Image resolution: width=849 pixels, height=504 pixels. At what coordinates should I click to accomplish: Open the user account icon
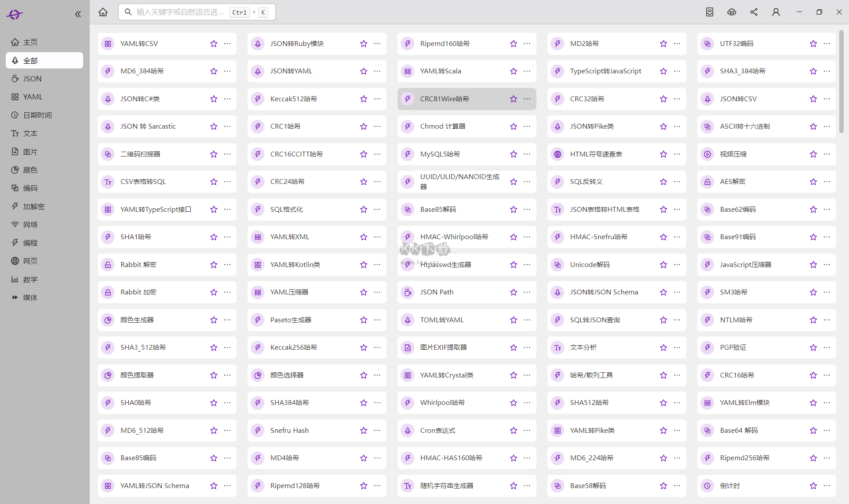click(x=776, y=12)
